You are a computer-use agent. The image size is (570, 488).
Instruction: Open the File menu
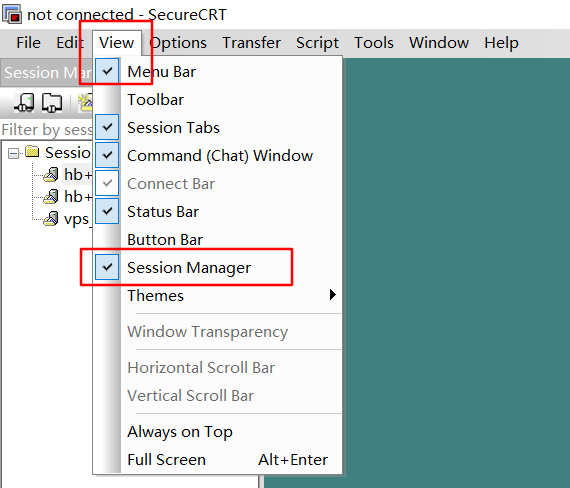point(28,43)
